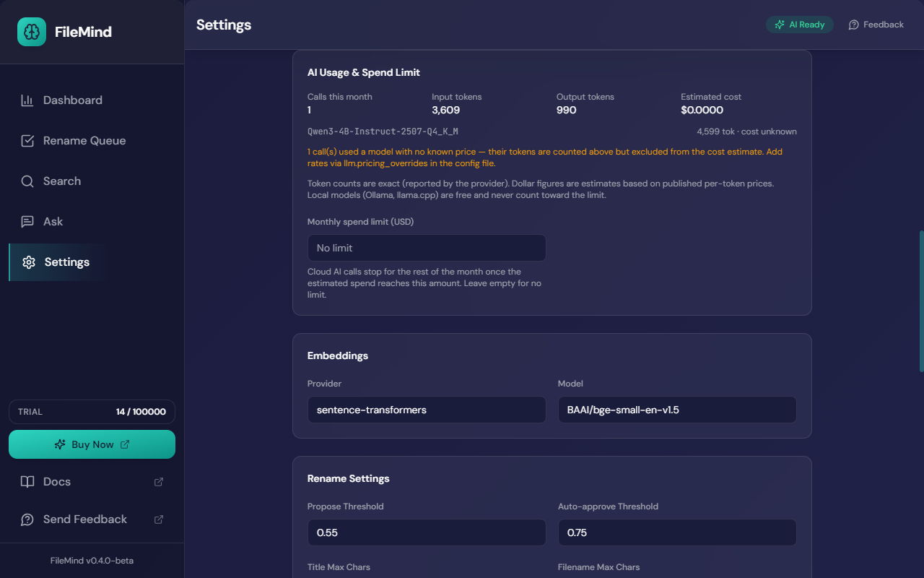Click the Output tokens value 990
This screenshot has width=924, height=578.
pyautogui.click(x=567, y=110)
